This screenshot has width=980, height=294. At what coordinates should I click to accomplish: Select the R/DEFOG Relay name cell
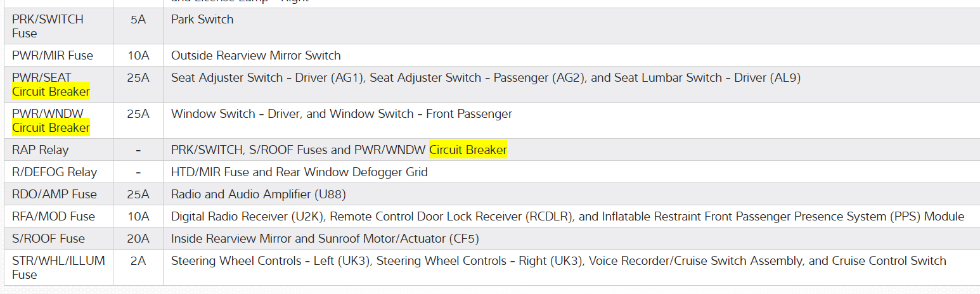55,172
